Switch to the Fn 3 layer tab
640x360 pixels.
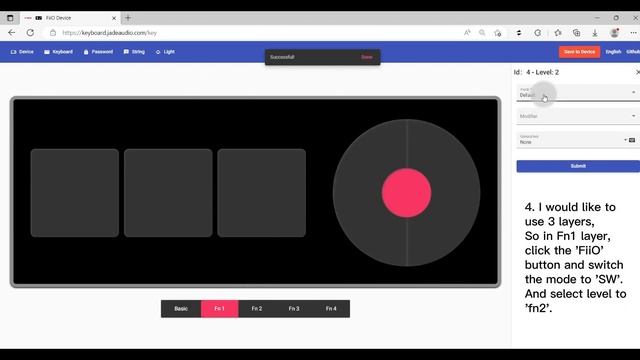coord(294,309)
